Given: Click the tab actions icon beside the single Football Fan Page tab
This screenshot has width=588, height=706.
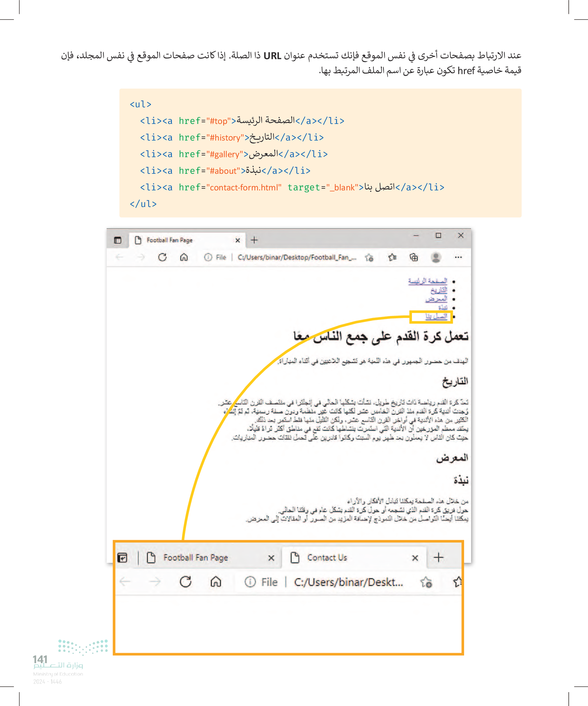Looking at the screenshot, I should (118, 240).
